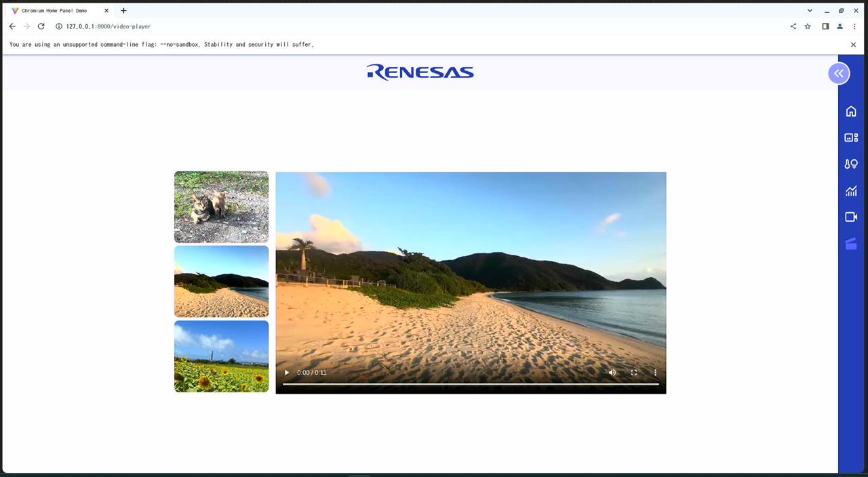868x477 pixels.
Task: Bookmark this page with star icon
Action: (808, 26)
